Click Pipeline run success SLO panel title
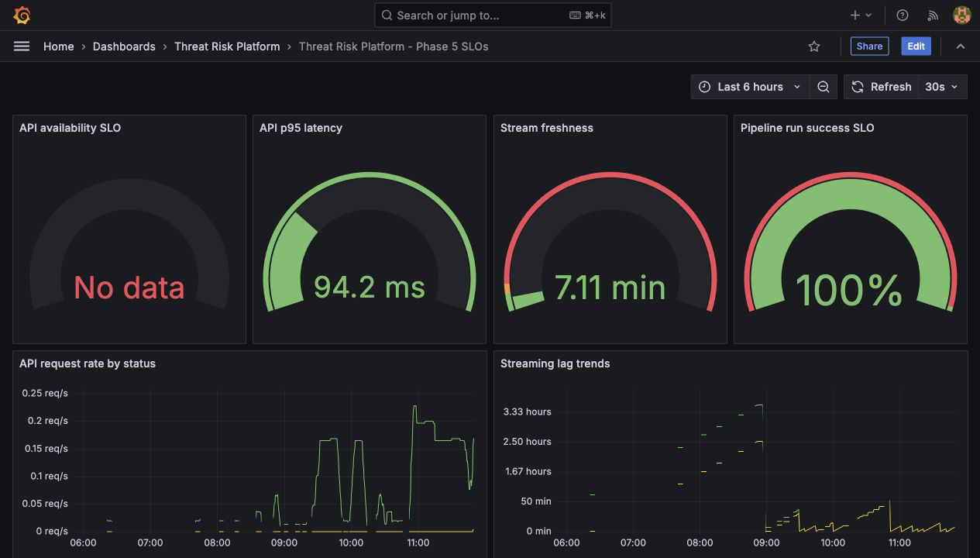Screen dimensions: 980x558 (x=807, y=128)
